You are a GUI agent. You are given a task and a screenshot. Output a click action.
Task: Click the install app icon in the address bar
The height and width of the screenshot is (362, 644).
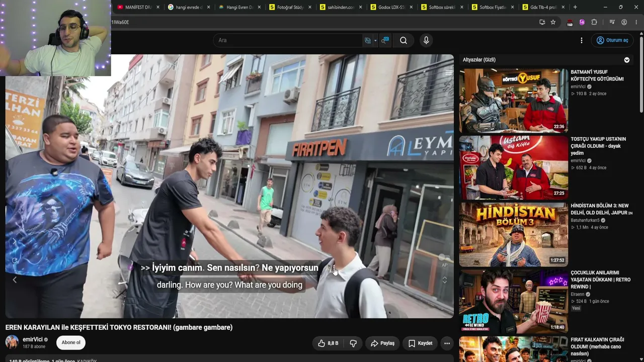click(542, 22)
